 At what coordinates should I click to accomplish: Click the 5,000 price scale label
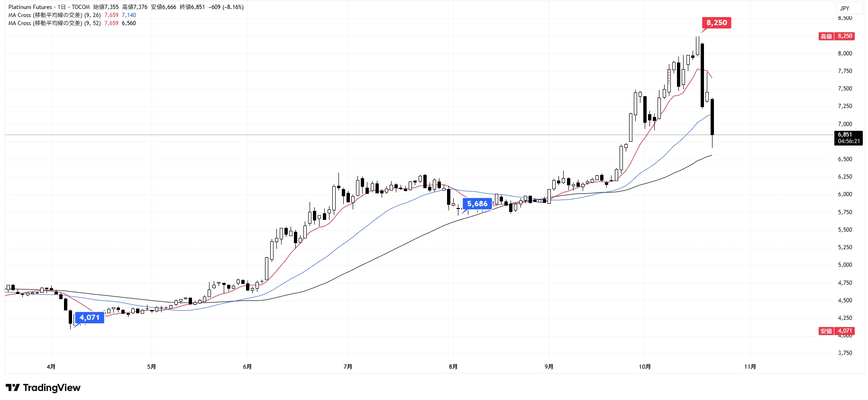point(845,265)
